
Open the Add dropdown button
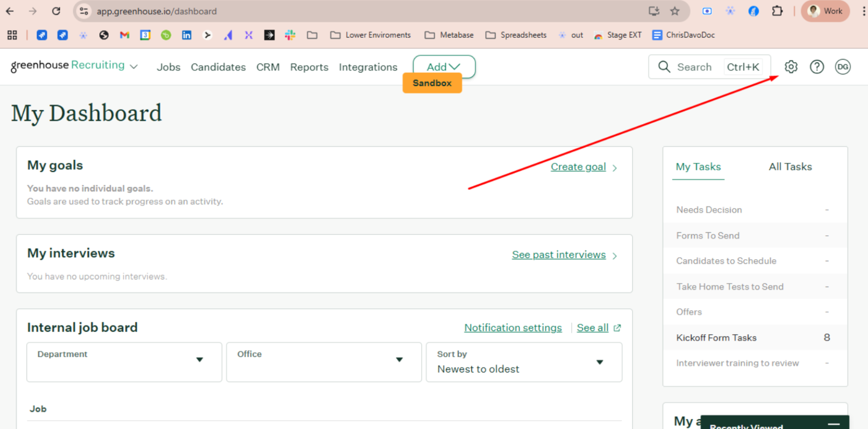pyautogui.click(x=444, y=67)
